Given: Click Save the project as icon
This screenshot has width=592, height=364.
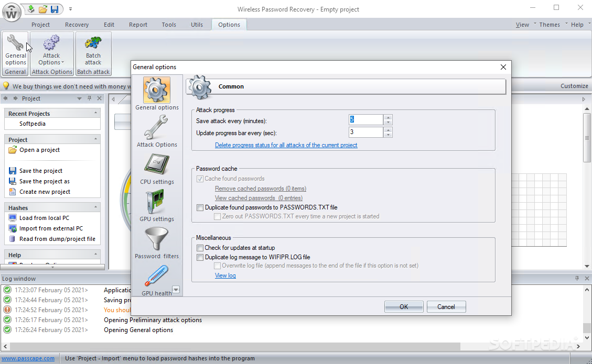Looking at the screenshot, I should [13, 181].
